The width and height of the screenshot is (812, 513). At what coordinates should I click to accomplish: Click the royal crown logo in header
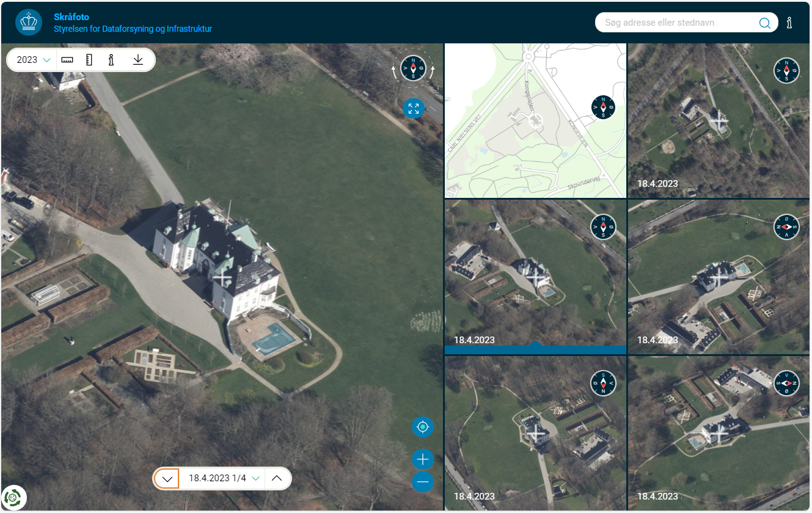pyautogui.click(x=28, y=23)
